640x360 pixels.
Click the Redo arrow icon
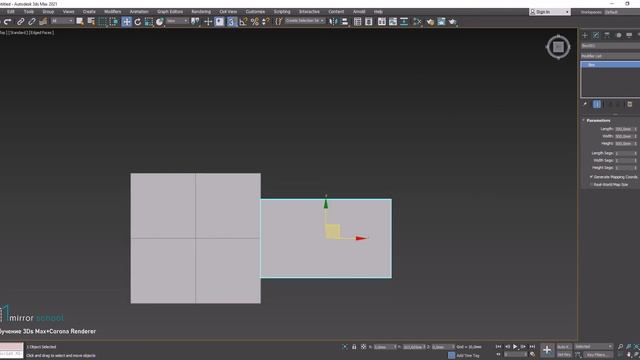coord(8,22)
